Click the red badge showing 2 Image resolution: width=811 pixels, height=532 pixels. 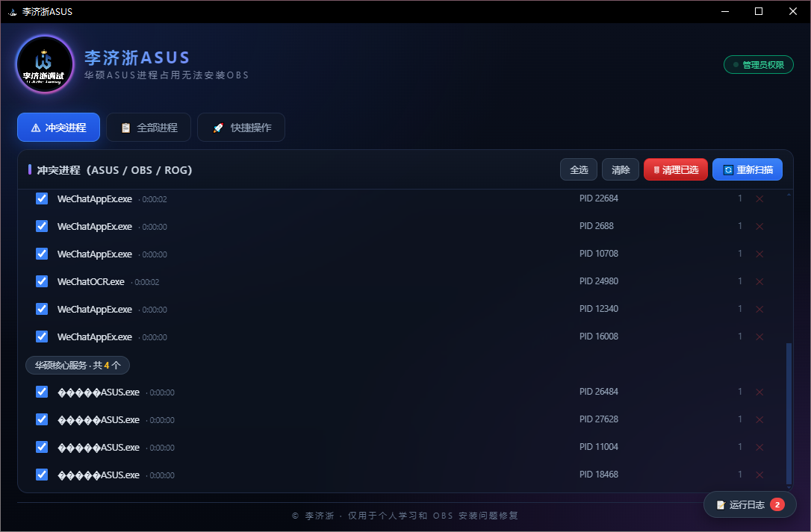click(x=777, y=504)
